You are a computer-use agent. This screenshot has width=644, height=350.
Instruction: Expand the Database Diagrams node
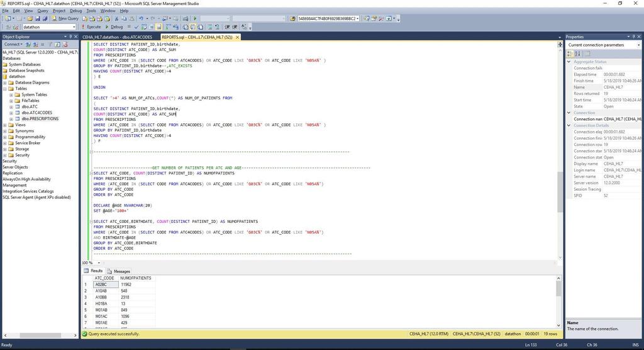point(5,82)
